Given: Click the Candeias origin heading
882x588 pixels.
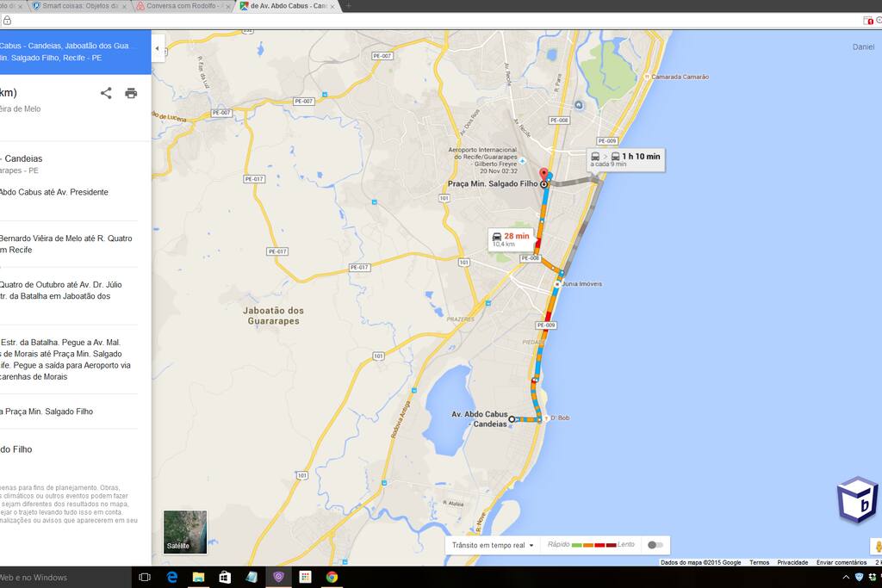Looking at the screenshot, I should point(22,158).
